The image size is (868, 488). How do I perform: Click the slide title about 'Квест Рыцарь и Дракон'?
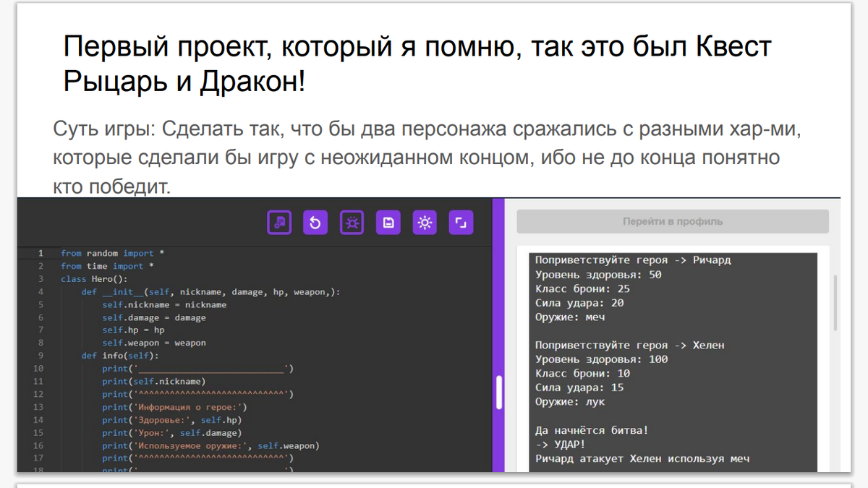pos(417,64)
